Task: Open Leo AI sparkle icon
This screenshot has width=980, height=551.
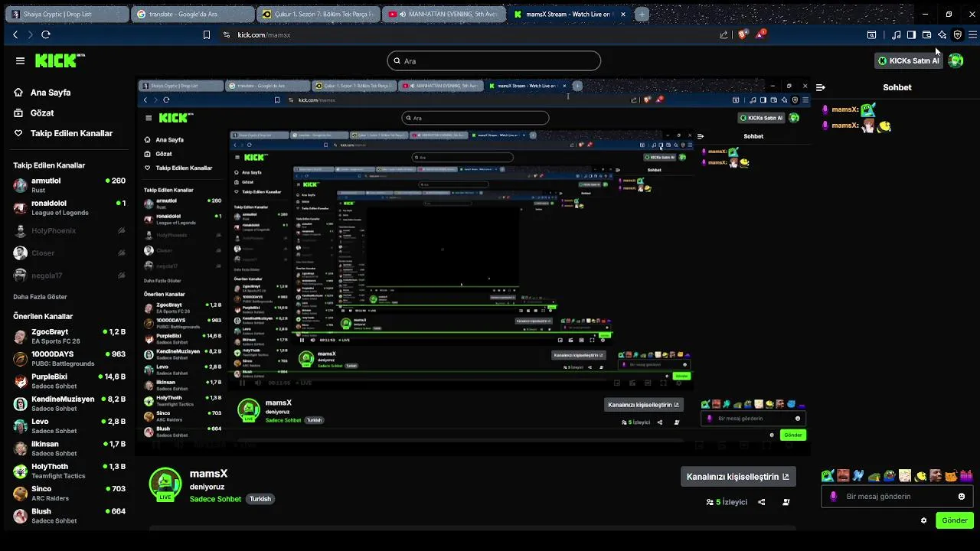Action: pos(942,34)
